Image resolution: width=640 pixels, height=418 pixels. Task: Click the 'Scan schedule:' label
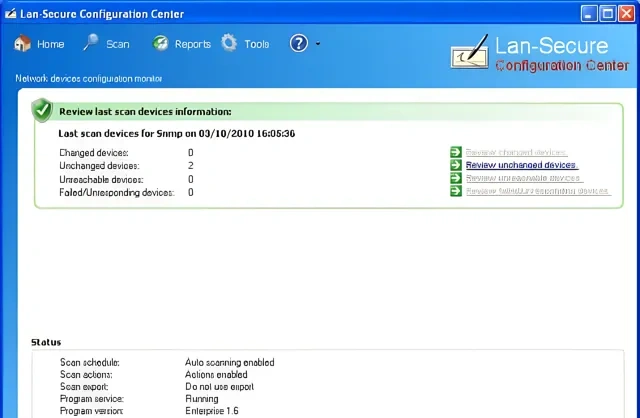pyautogui.click(x=90, y=362)
